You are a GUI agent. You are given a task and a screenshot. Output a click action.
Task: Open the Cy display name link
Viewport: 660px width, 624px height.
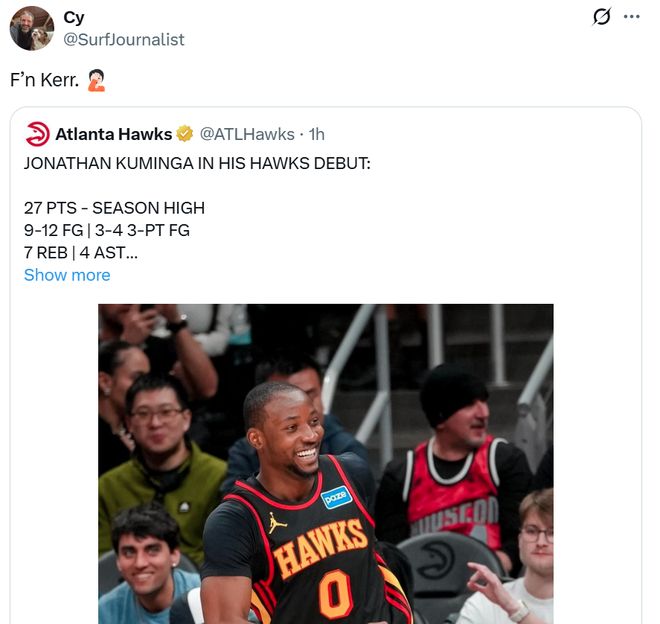74,18
